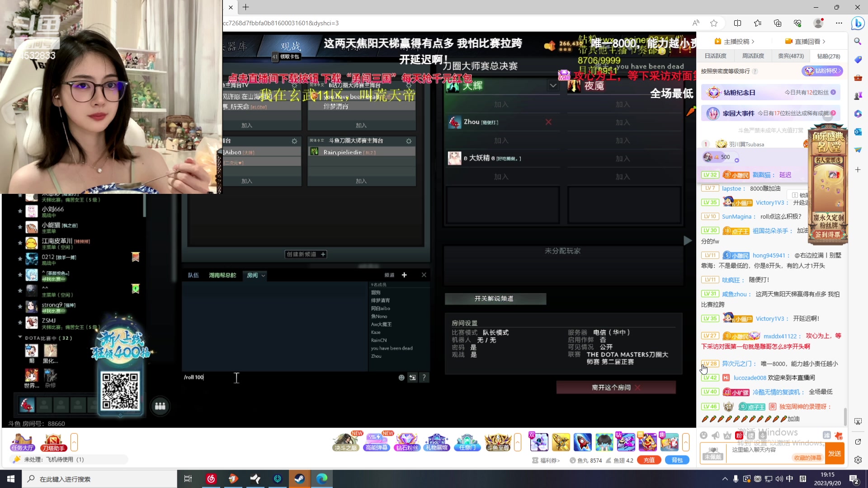The width and height of the screenshot is (868, 488).
Task: Show hidden Windows tray icons
Action: point(725,479)
